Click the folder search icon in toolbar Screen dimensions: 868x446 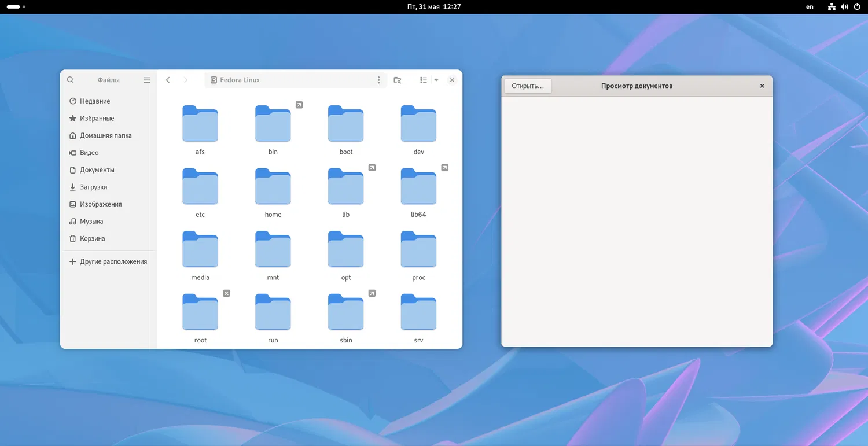398,80
